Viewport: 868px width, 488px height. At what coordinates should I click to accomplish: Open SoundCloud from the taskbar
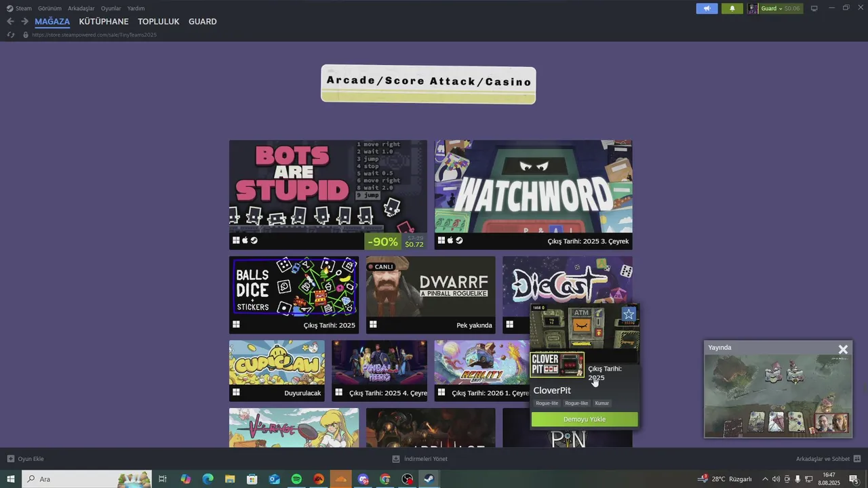click(341, 479)
